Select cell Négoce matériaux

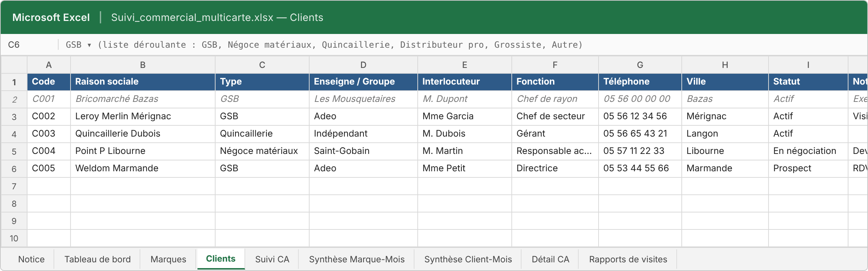pos(262,151)
